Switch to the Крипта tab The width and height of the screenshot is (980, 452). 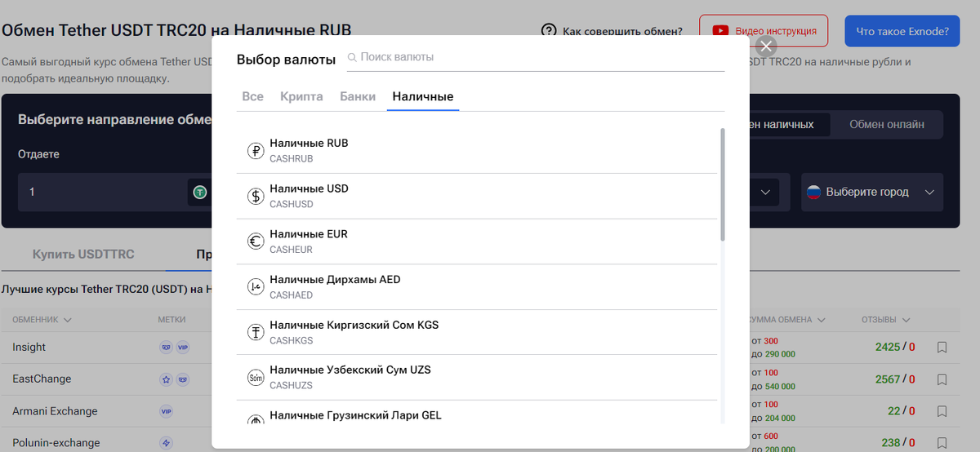tap(301, 96)
